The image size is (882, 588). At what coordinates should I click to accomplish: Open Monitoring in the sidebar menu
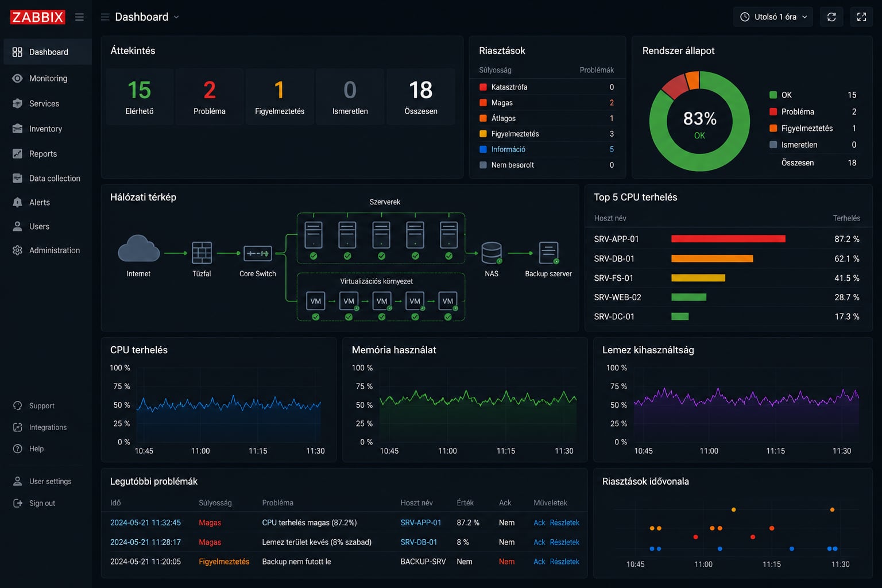click(47, 78)
